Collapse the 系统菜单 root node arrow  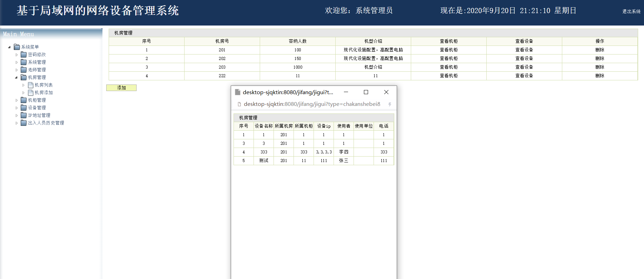click(x=9, y=47)
